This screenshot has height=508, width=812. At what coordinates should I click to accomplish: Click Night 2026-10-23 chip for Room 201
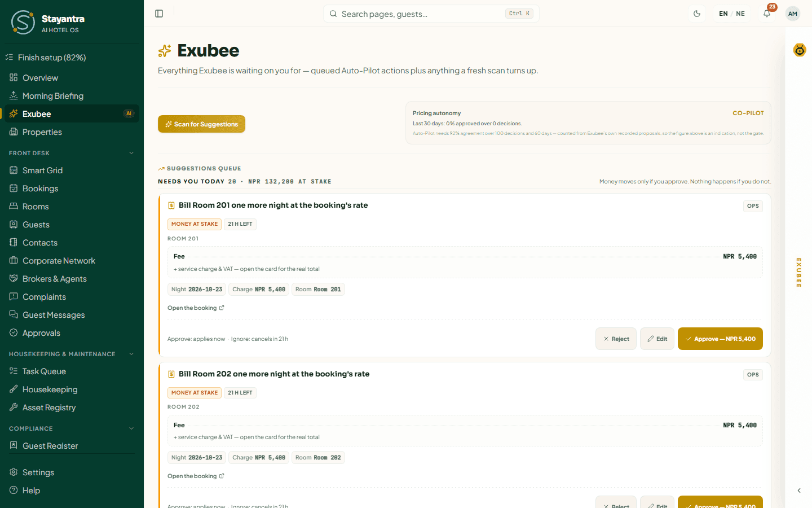point(197,290)
